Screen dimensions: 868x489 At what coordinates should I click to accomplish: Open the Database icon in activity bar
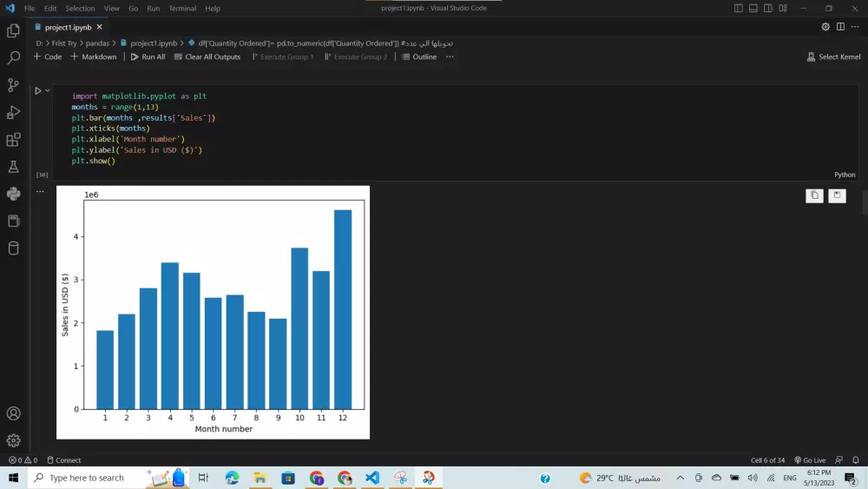tap(13, 248)
